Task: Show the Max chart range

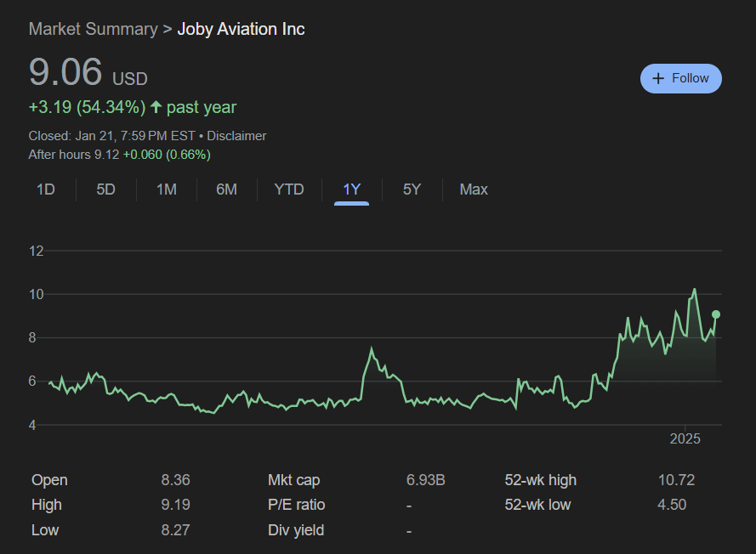Action: (474, 189)
